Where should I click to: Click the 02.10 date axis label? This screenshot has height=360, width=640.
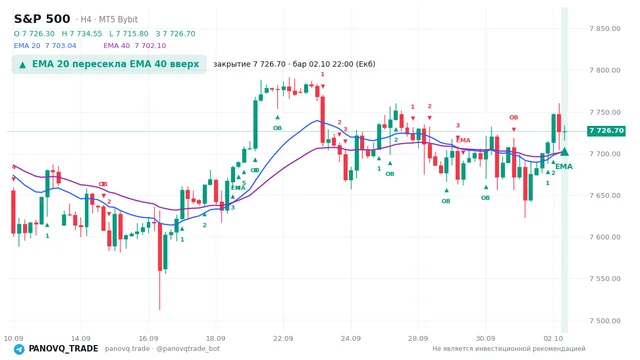click(553, 338)
